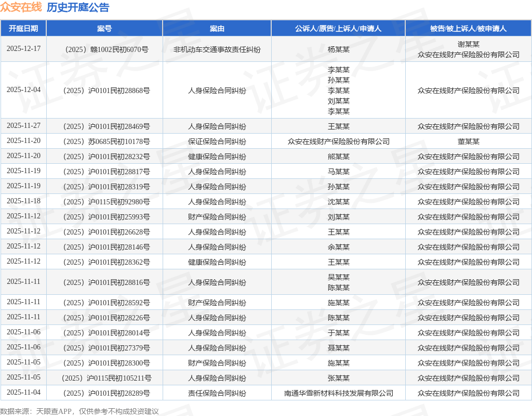This screenshot has width=532, height=416.
Task: Click the 非机动车交通事故责任纠纷 cell
Action: coord(217,49)
